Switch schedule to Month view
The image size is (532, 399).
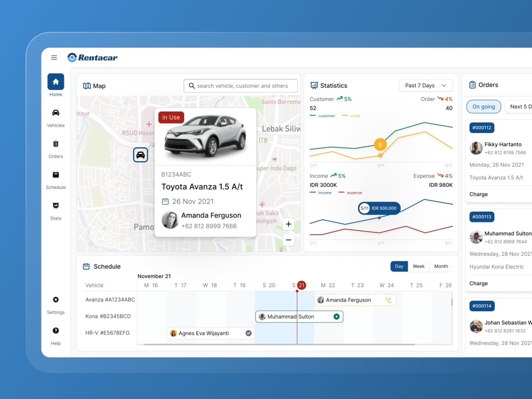tap(441, 267)
